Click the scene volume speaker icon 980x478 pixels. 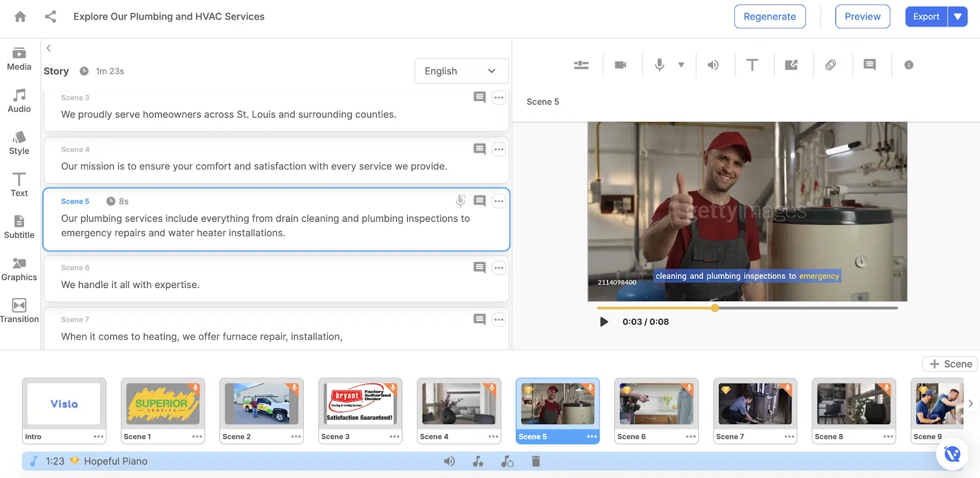713,65
